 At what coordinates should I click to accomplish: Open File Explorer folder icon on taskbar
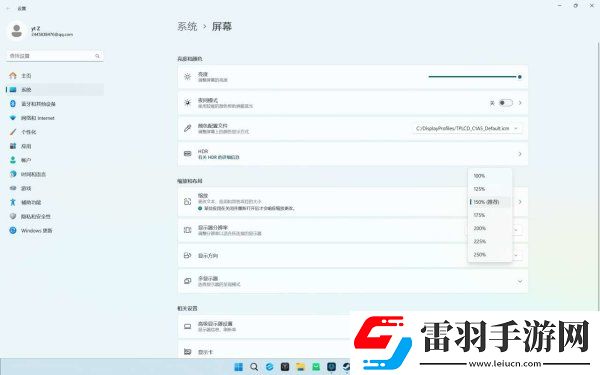(x=300, y=367)
